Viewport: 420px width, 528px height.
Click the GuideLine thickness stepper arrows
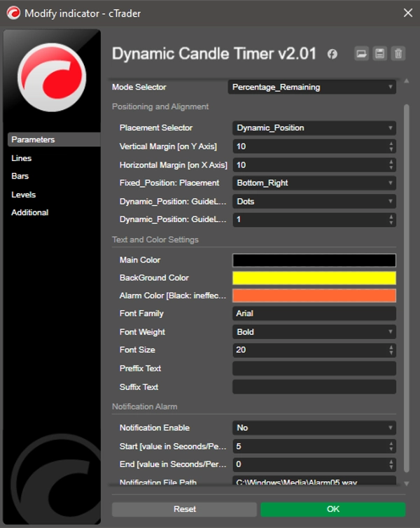tap(391, 220)
